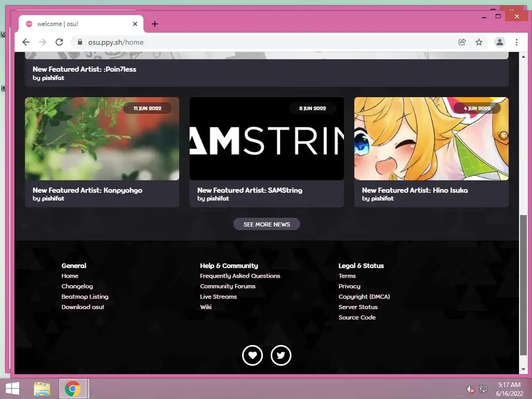
Task: Open New Featured Artist: Hino Isuka title
Action: [415, 190]
